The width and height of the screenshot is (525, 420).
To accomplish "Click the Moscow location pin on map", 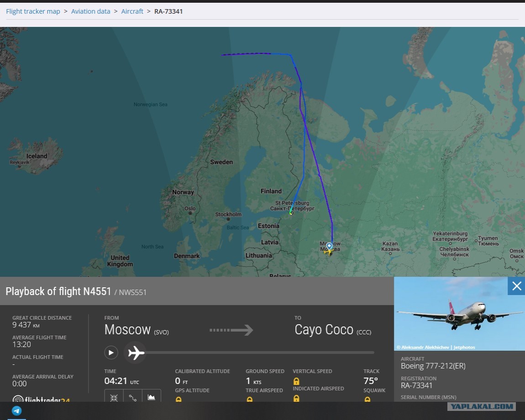I will point(329,246).
